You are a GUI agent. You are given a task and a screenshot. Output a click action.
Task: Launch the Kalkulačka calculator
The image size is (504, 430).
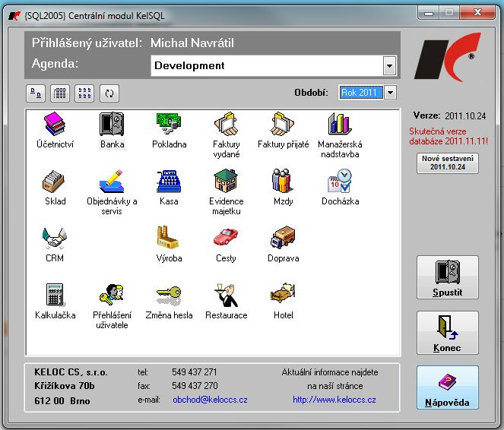tap(55, 301)
